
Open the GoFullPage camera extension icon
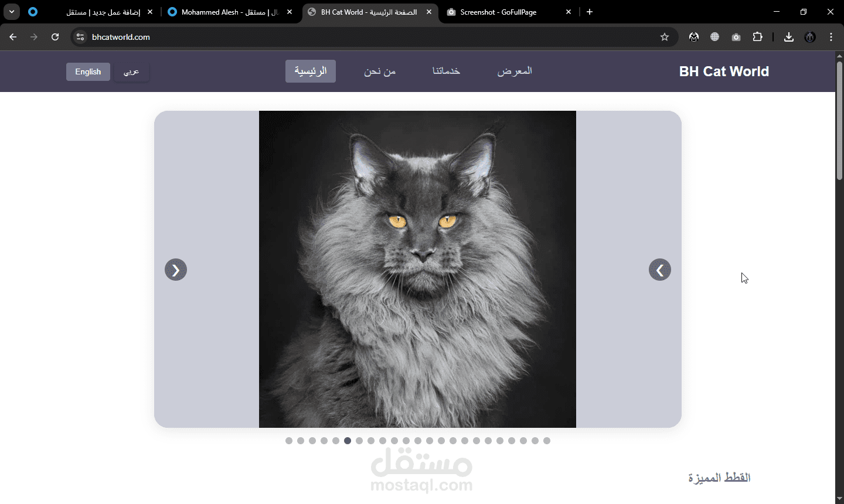click(736, 37)
